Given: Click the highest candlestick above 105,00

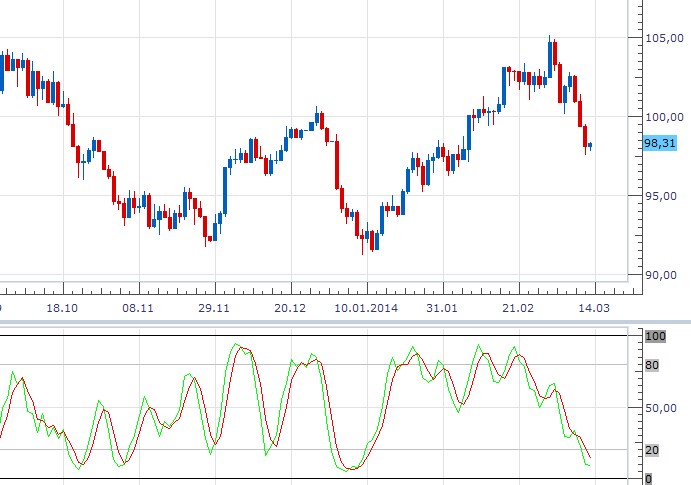Looking at the screenshot, I should [x=550, y=59].
